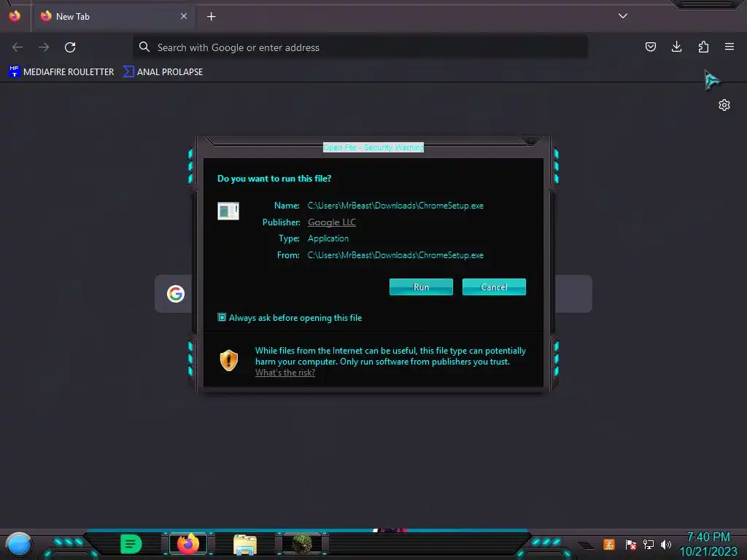The width and height of the screenshot is (747, 560).
Task: Click the back navigation arrow
Action: 18,47
